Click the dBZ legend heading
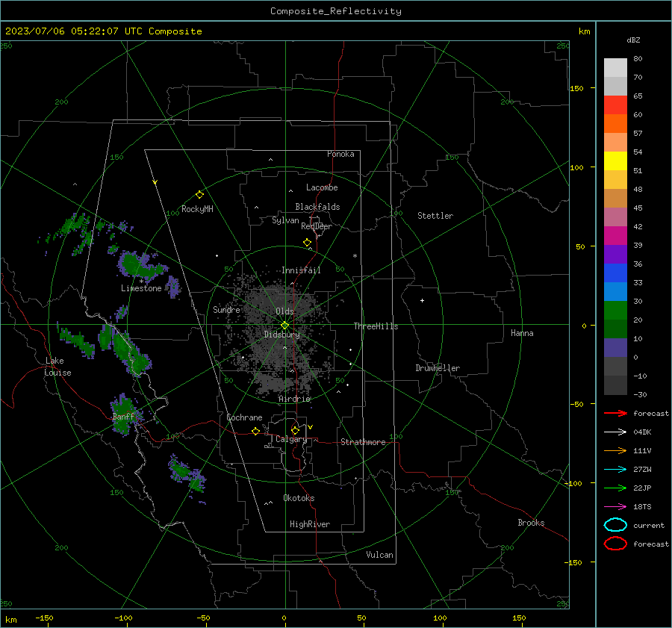This screenshot has width=672, height=628. [x=633, y=40]
